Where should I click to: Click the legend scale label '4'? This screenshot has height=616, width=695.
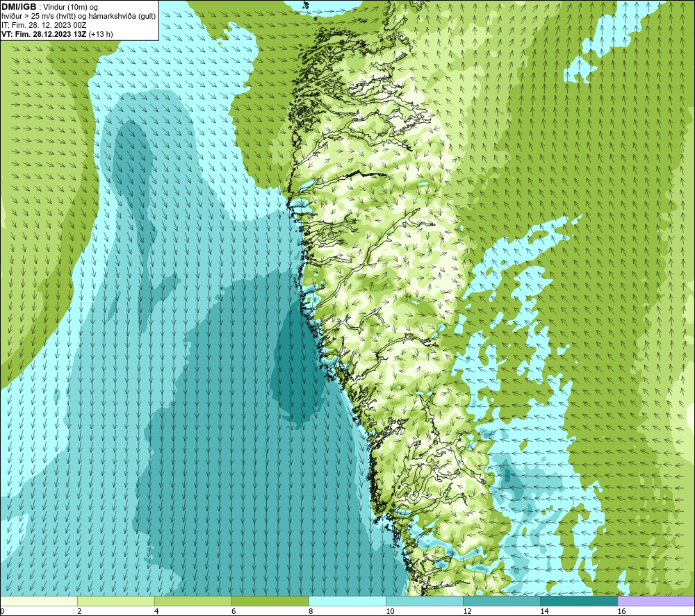pyautogui.click(x=156, y=612)
